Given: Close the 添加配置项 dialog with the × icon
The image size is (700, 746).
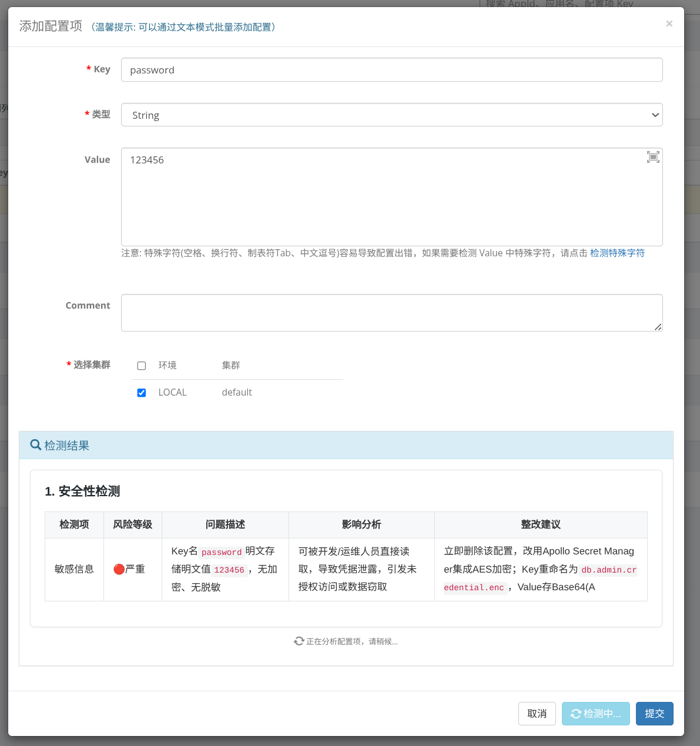Looking at the screenshot, I should coord(669,24).
